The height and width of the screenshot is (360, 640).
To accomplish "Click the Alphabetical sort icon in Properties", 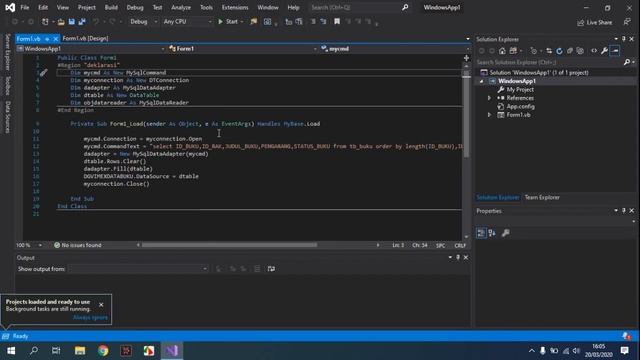I will [x=492, y=233].
